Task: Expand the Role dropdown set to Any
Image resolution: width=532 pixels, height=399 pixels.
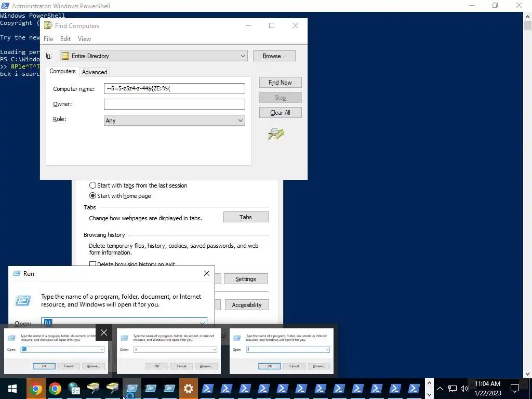Action: coord(240,121)
